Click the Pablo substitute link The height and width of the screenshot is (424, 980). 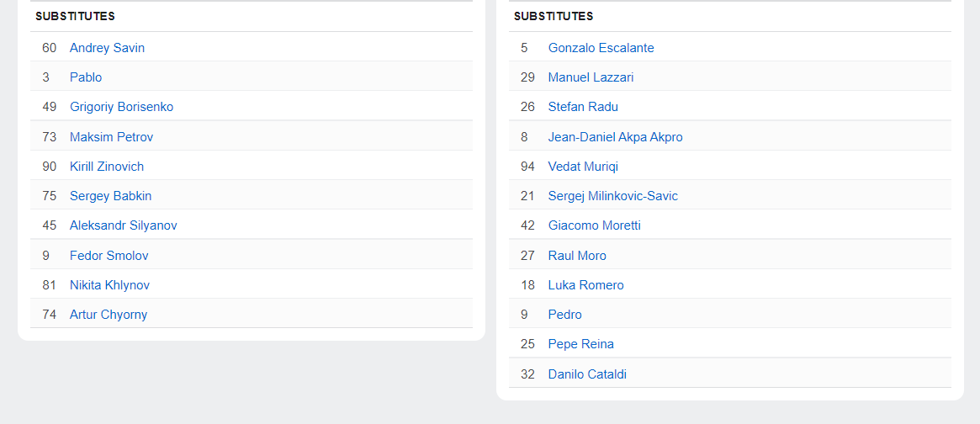86,77
